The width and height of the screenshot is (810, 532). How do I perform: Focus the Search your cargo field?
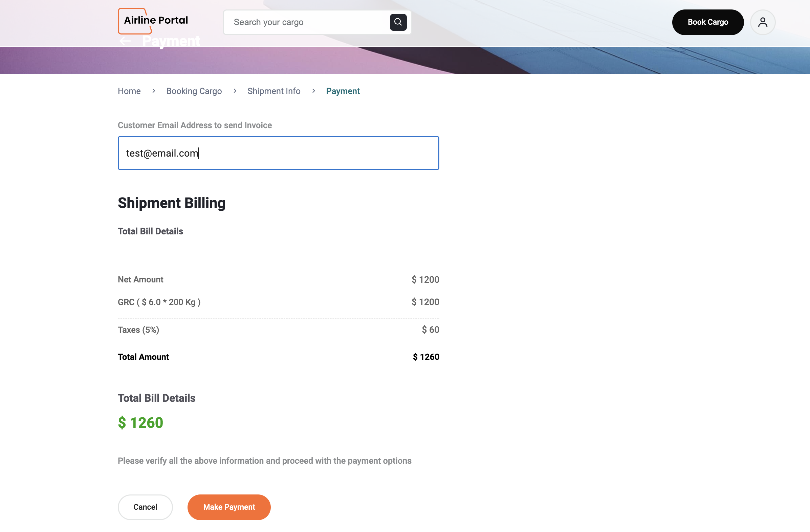coord(306,22)
